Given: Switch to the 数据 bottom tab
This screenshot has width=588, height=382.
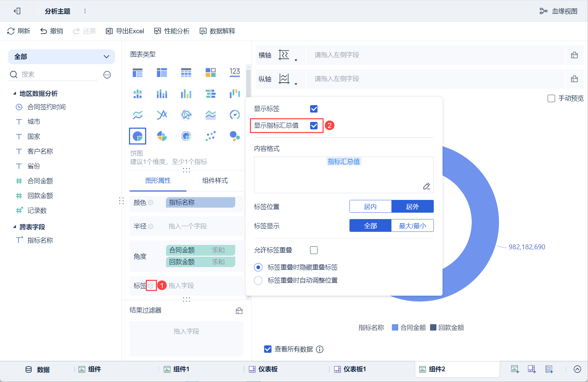Looking at the screenshot, I should coord(38,370).
